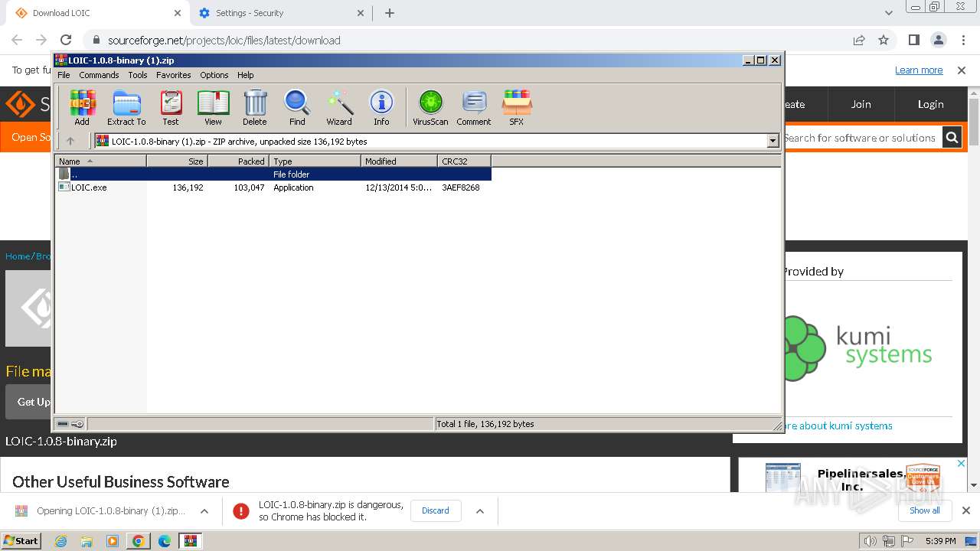Expand options for the opening LOIC download
The width and height of the screenshot is (980, 551).
(x=204, y=511)
